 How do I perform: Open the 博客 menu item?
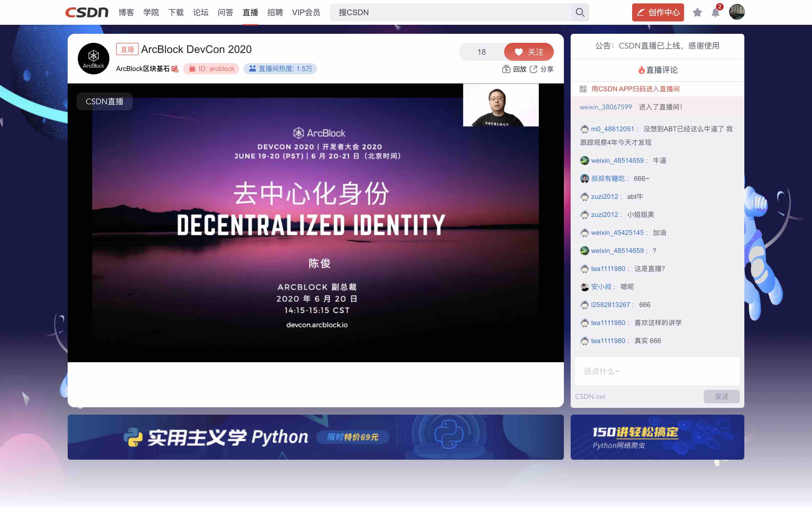126,12
